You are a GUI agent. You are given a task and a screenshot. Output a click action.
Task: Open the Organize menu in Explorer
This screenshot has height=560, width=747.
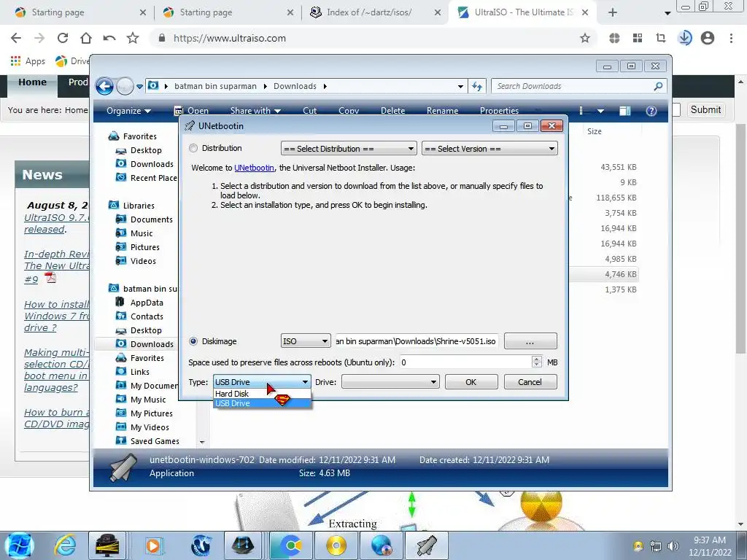(128, 111)
